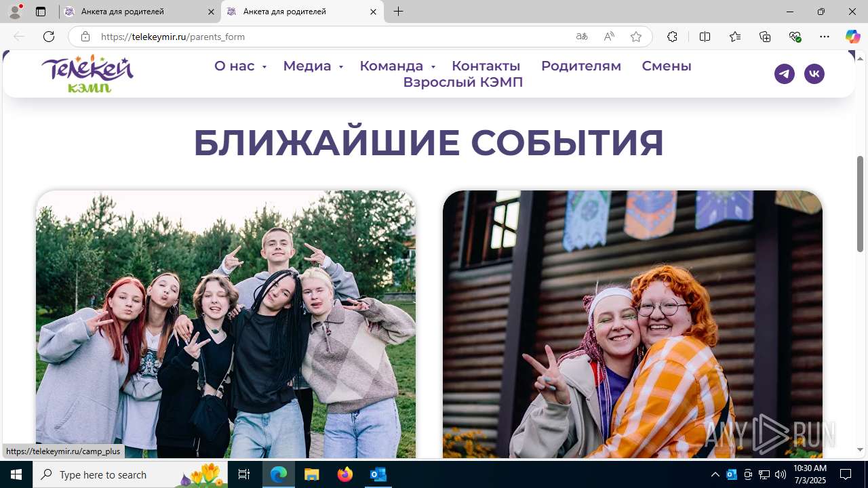
Task: Go to the Контакты page
Action: point(486,66)
